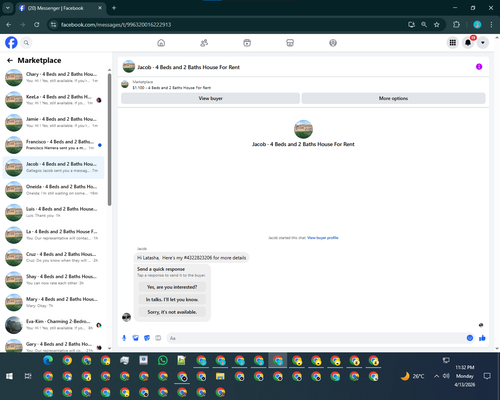The height and width of the screenshot is (400, 500).
Task: Open a new browser tab
Action: pyautogui.click(x=114, y=8)
